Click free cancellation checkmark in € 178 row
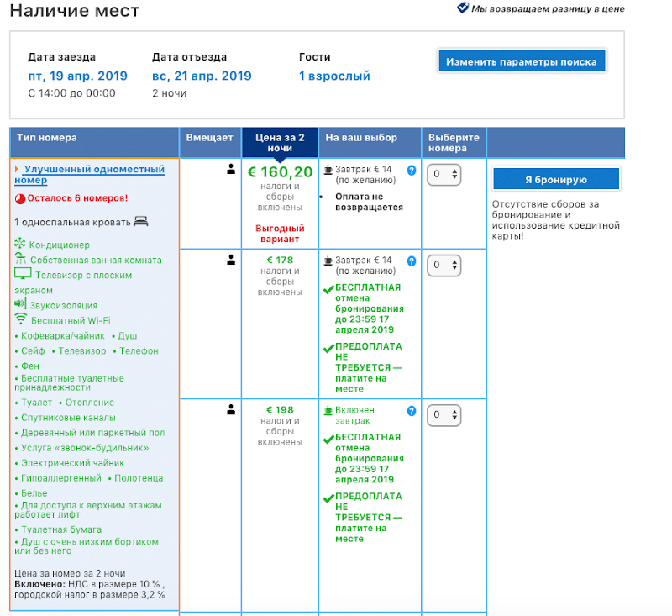Viewport: 672px width, 616px height. 328,289
